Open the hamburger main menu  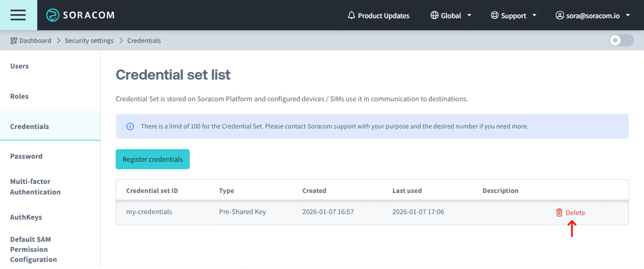[18, 15]
